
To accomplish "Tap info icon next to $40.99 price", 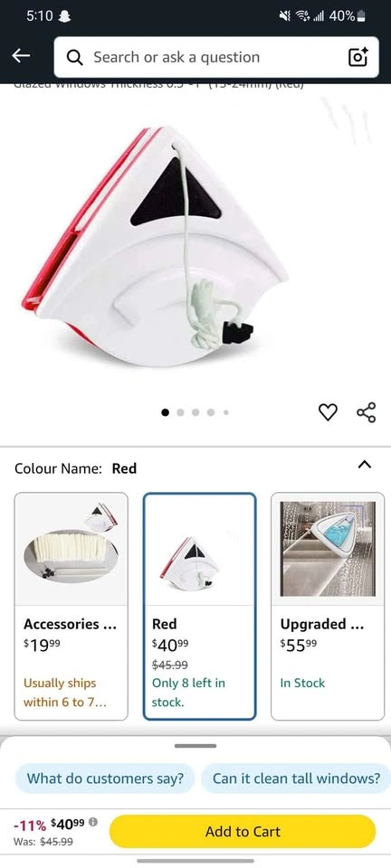I will point(93,822).
